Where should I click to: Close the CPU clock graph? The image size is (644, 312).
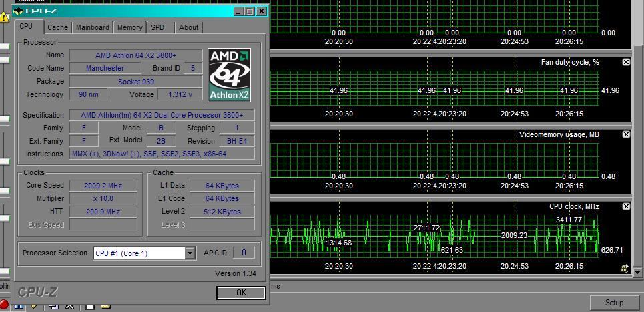pyautogui.click(x=625, y=206)
